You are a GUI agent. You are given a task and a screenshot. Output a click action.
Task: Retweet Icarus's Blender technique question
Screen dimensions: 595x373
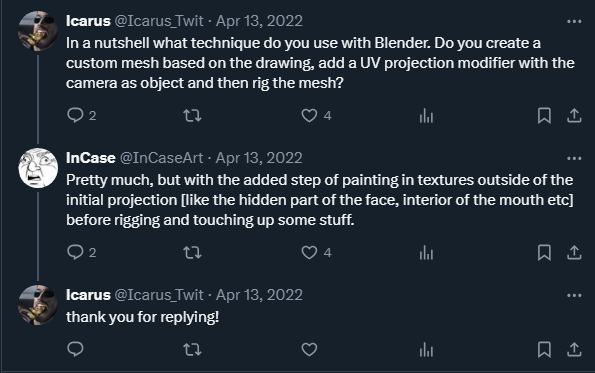[x=192, y=115]
